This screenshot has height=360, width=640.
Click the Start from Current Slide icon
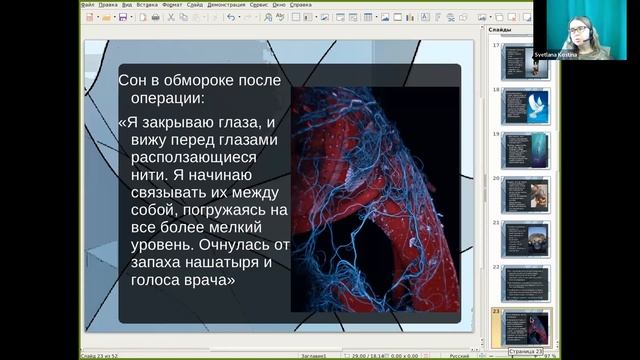coord(353,17)
